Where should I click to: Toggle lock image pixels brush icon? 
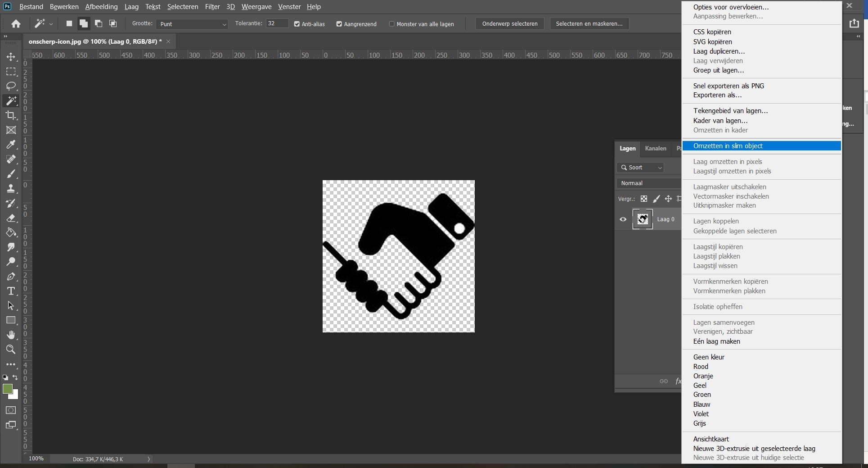pyautogui.click(x=657, y=199)
